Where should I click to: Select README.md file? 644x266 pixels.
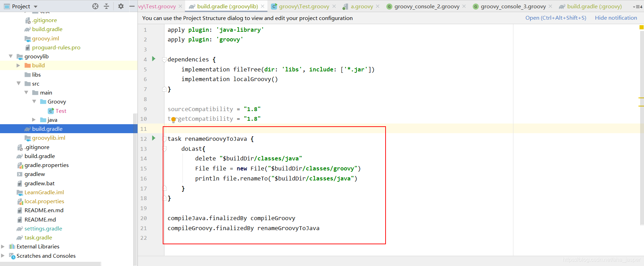click(x=40, y=219)
